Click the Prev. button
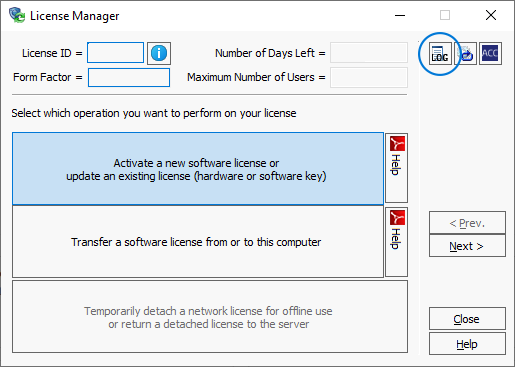This screenshot has height=367, width=515. click(x=467, y=223)
